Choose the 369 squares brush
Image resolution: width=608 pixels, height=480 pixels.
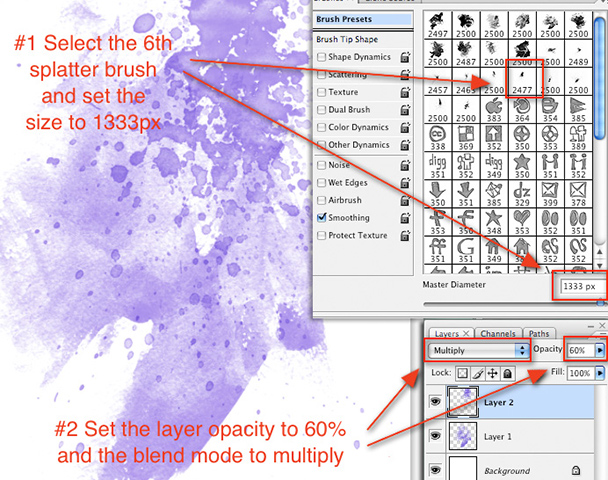(x=466, y=138)
